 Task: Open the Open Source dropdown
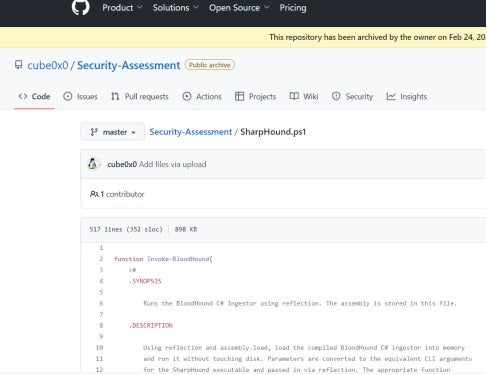(x=239, y=8)
